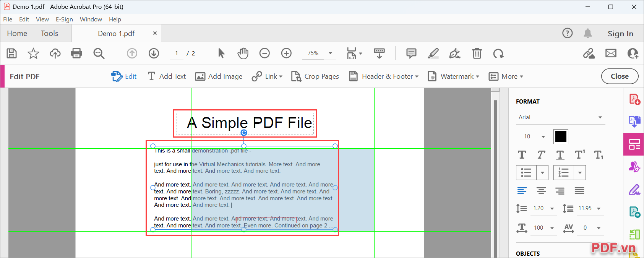644x258 pixels.
Task: Toggle bold text formatting
Action: pyautogui.click(x=522, y=155)
